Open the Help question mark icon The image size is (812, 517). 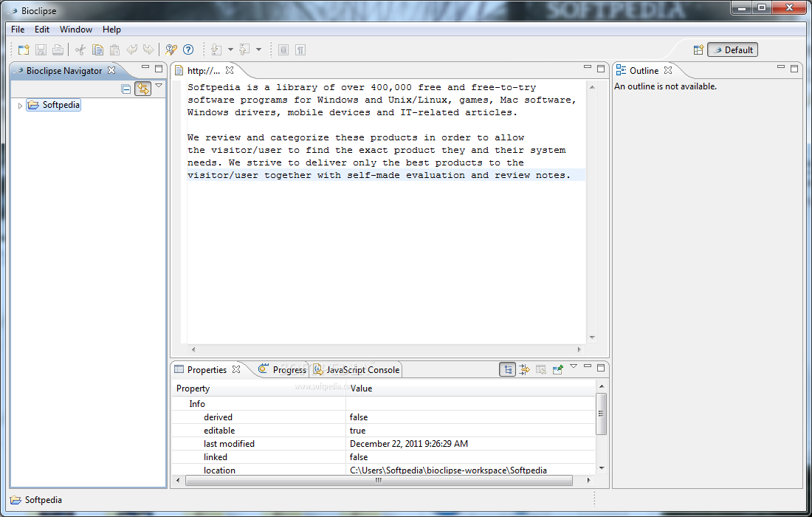pos(188,49)
